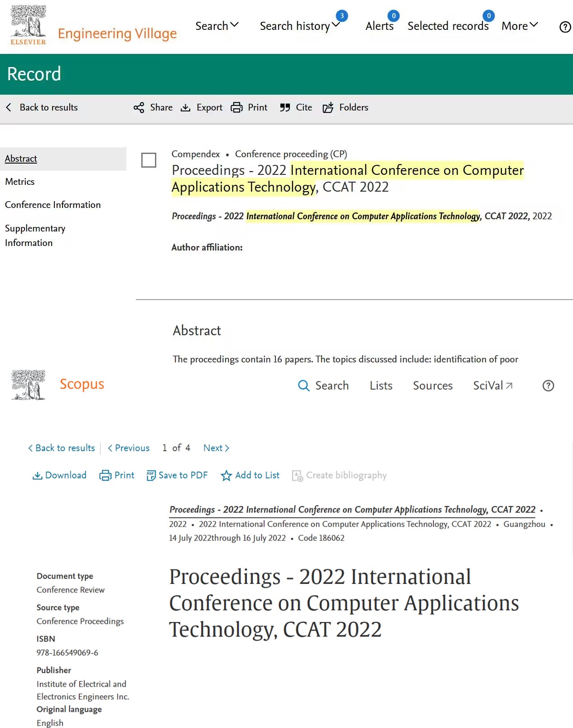
Task: Click the Code 186062 text
Action: [x=321, y=538]
